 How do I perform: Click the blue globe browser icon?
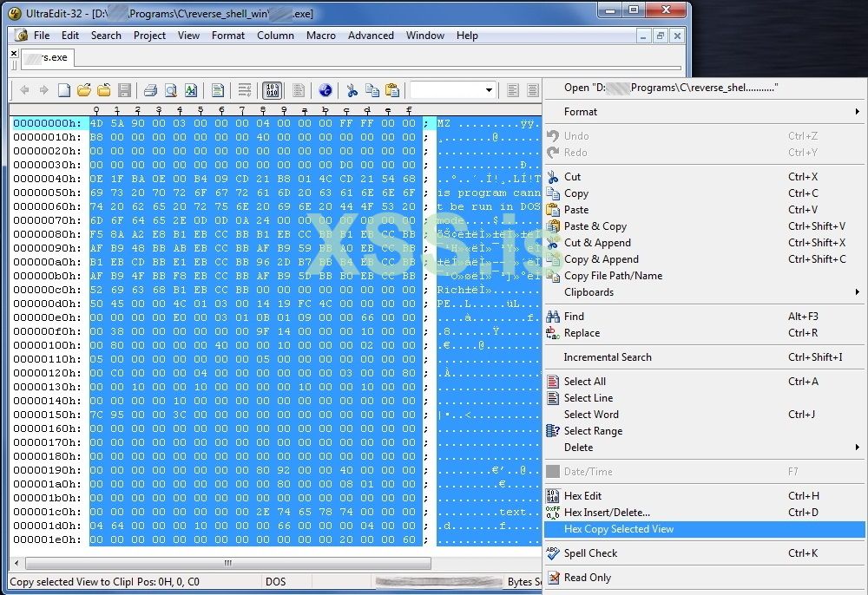[x=325, y=90]
